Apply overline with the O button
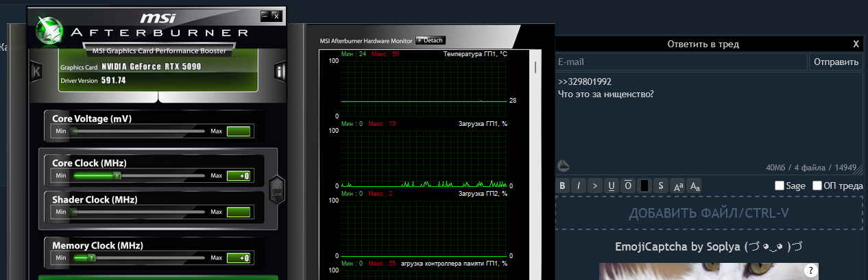Viewport: 868px width, 280px height. (x=627, y=185)
